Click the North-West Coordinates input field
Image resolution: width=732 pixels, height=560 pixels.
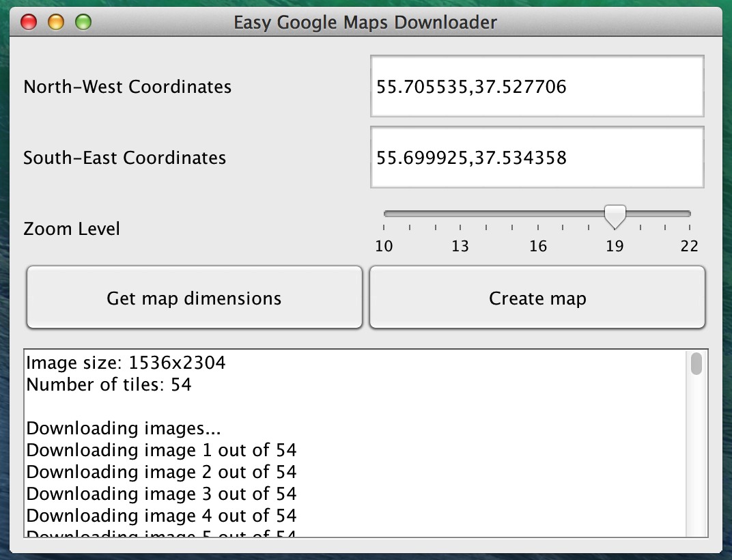click(x=537, y=87)
